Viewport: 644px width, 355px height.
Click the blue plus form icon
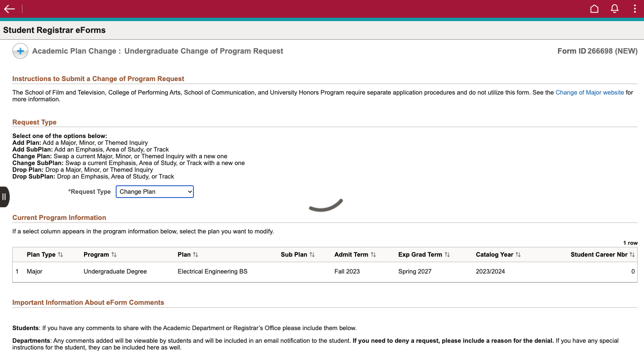tap(20, 51)
